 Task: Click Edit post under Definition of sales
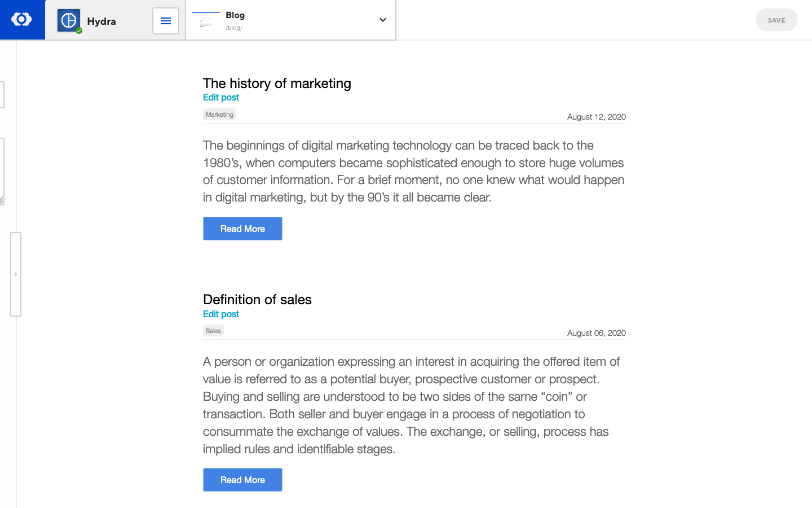[221, 314]
